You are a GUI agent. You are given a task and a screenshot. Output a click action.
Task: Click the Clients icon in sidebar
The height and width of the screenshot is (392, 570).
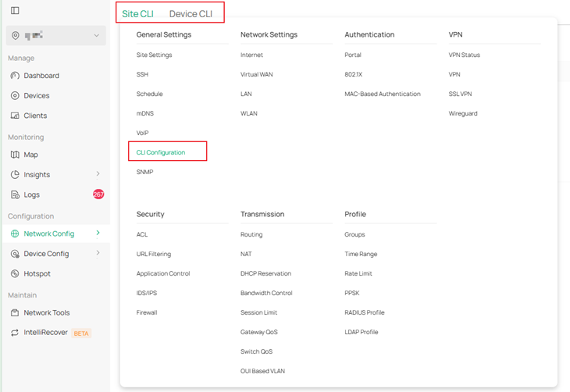(x=15, y=116)
